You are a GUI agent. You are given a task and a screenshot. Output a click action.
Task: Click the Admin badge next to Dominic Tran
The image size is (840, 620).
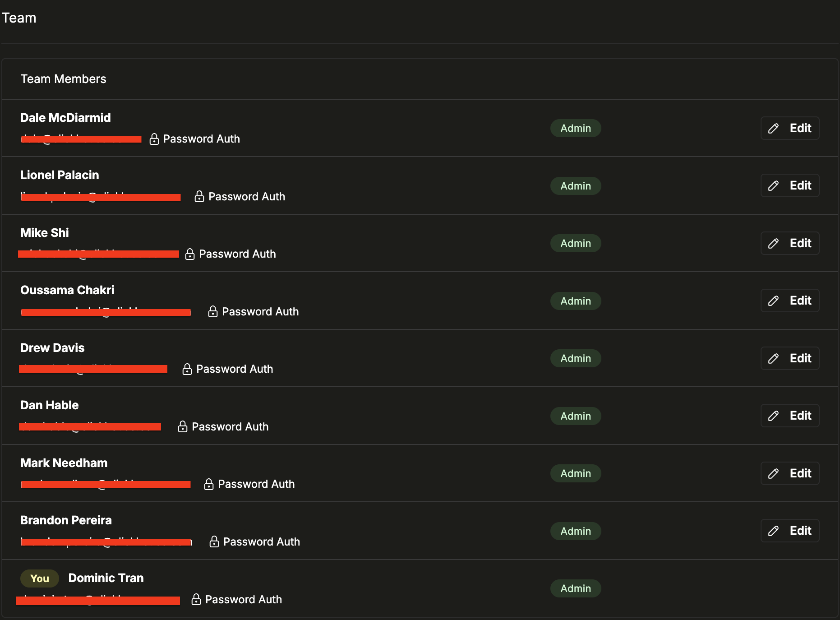[575, 588]
